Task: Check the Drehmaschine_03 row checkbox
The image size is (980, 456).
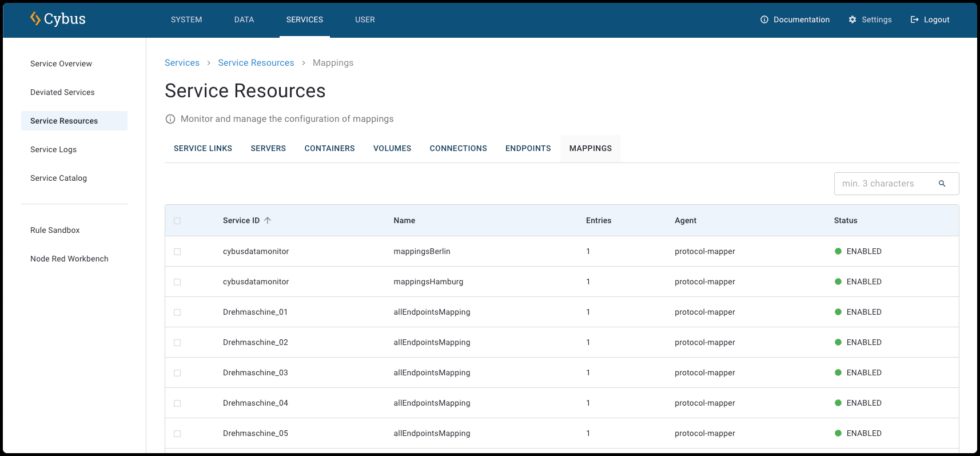Action: (177, 373)
